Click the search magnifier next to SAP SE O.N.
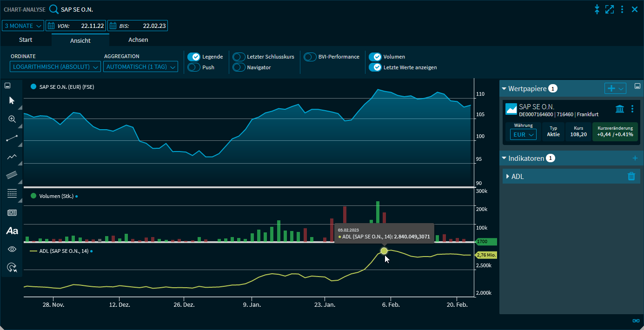The image size is (644, 330). click(x=54, y=9)
